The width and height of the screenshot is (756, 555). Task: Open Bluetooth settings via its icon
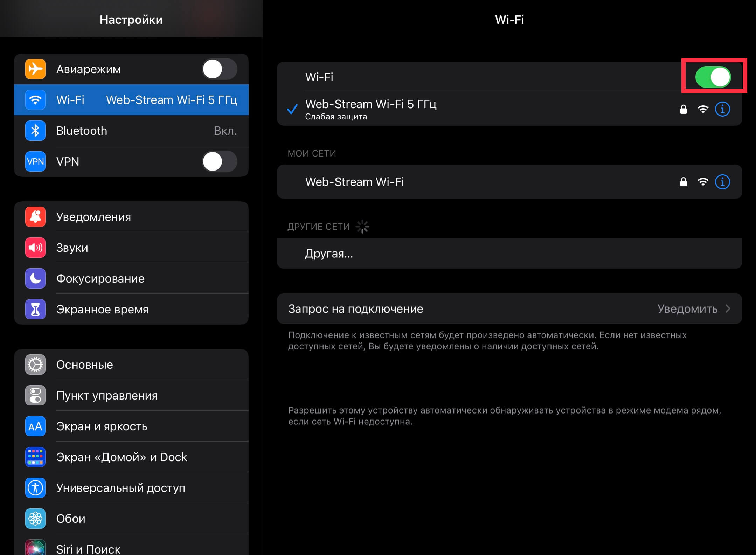click(35, 131)
